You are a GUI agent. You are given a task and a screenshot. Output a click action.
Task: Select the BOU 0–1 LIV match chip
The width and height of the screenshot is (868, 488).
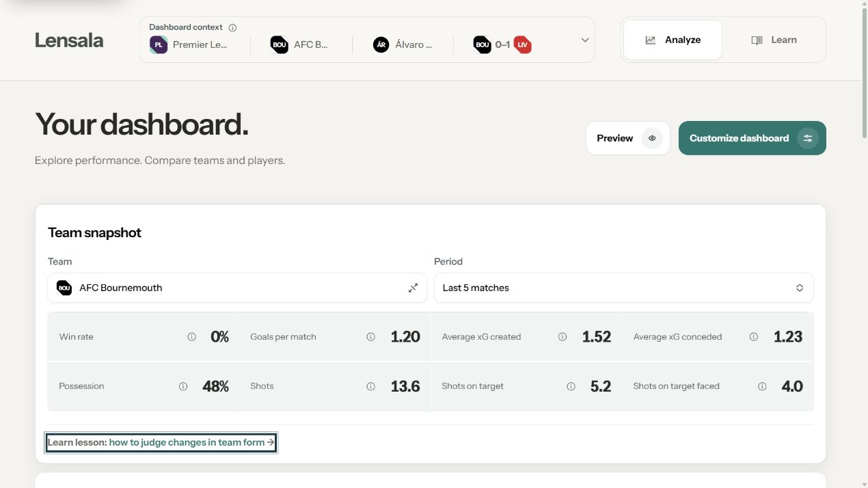[502, 45]
